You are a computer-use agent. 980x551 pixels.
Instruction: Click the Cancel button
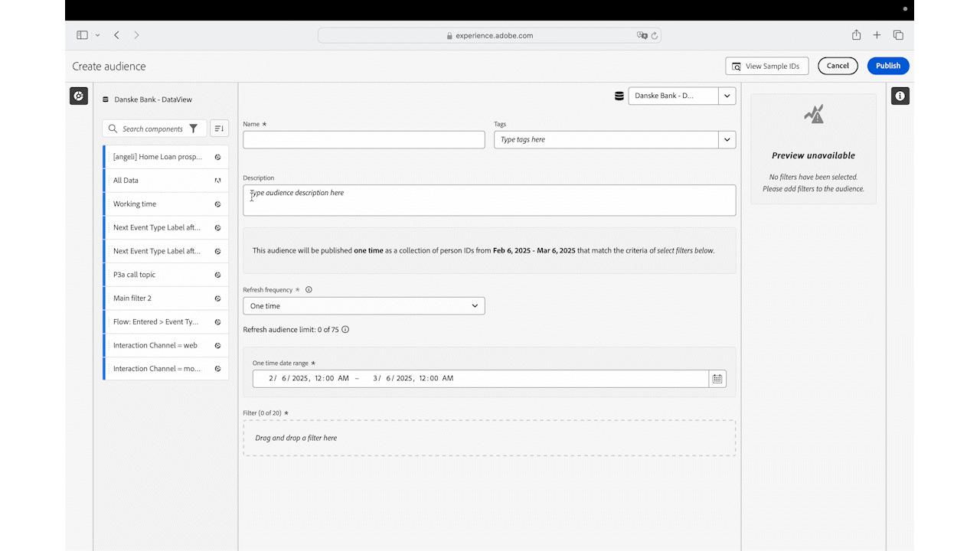pyautogui.click(x=838, y=66)
